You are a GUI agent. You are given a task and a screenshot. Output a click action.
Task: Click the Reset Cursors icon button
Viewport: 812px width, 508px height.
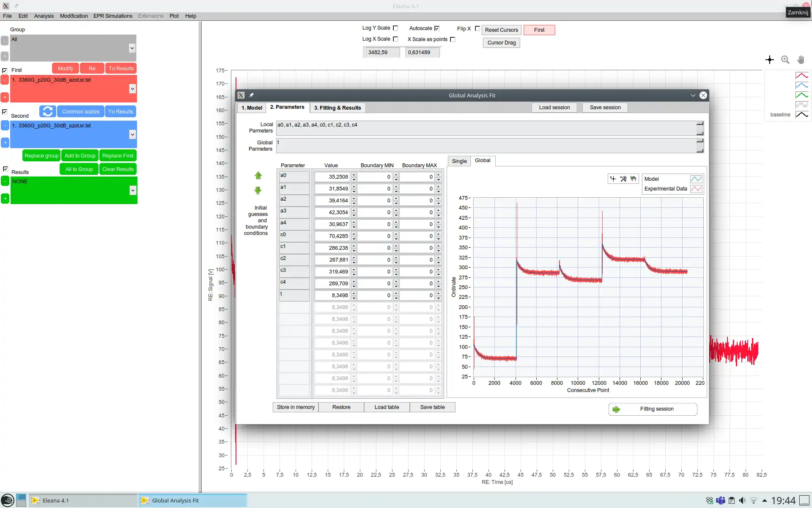pos(501,30)
